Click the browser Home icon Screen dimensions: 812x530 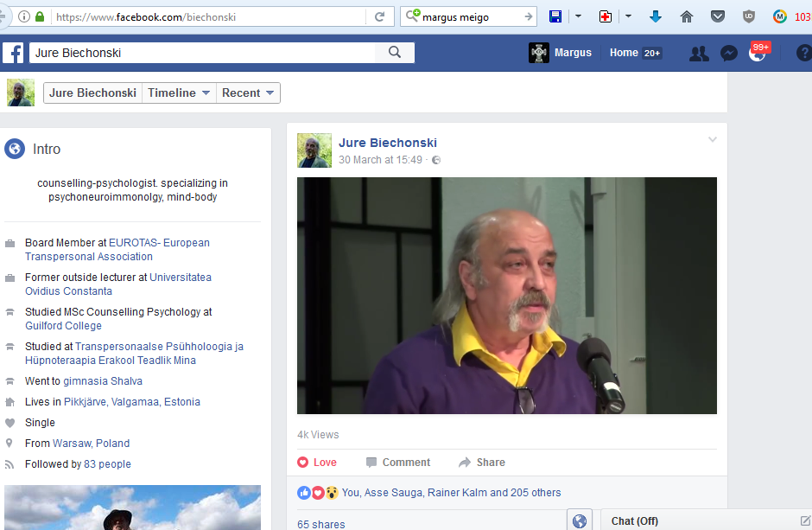pyautogui.click(x=687, y=16)
